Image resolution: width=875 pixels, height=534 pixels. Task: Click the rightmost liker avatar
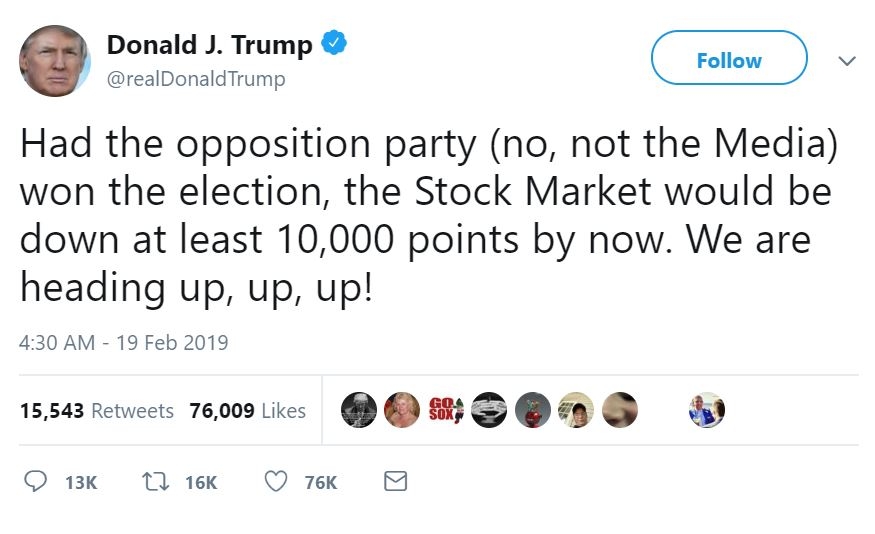coord(707,410)
